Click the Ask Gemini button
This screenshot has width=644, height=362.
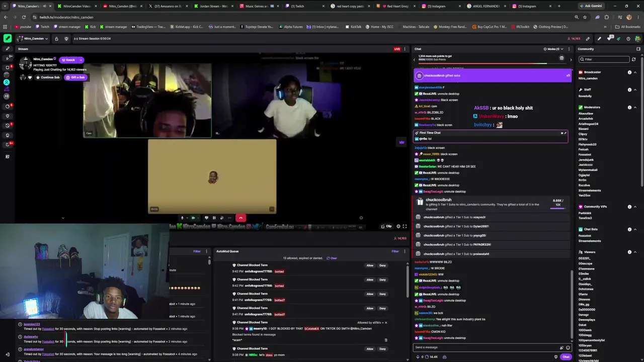pyautogui.click(x=591, y=6)
